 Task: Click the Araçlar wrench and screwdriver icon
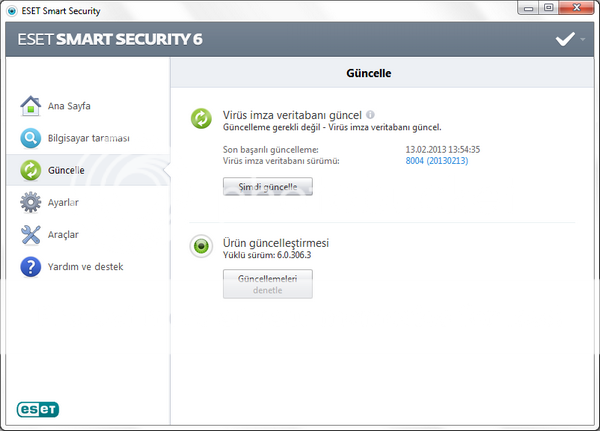[31, 235]
